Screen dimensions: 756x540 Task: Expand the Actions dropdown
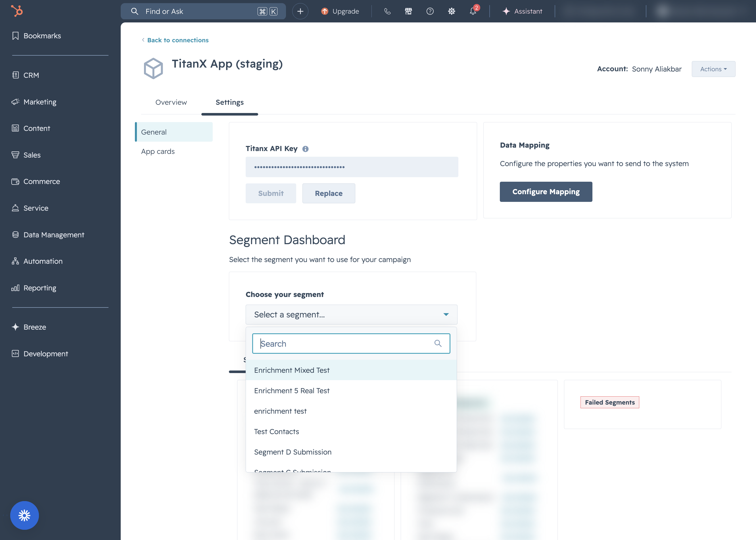click(x=713, y=69)
